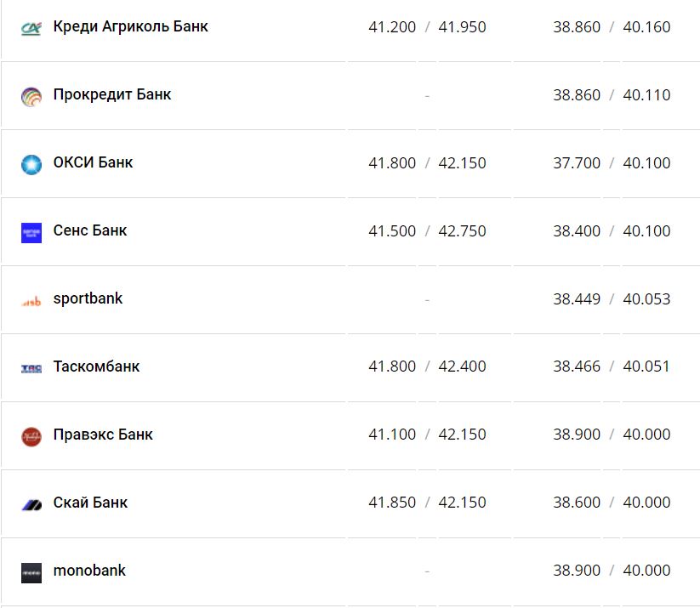Click the sportbank orange logo icon
The image size is (700, 608).
(x=31, y=301)
